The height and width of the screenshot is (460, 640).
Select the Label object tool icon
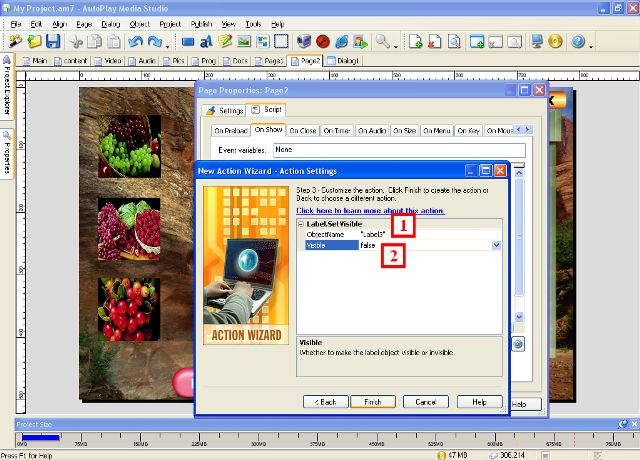[x=206, y=42]
